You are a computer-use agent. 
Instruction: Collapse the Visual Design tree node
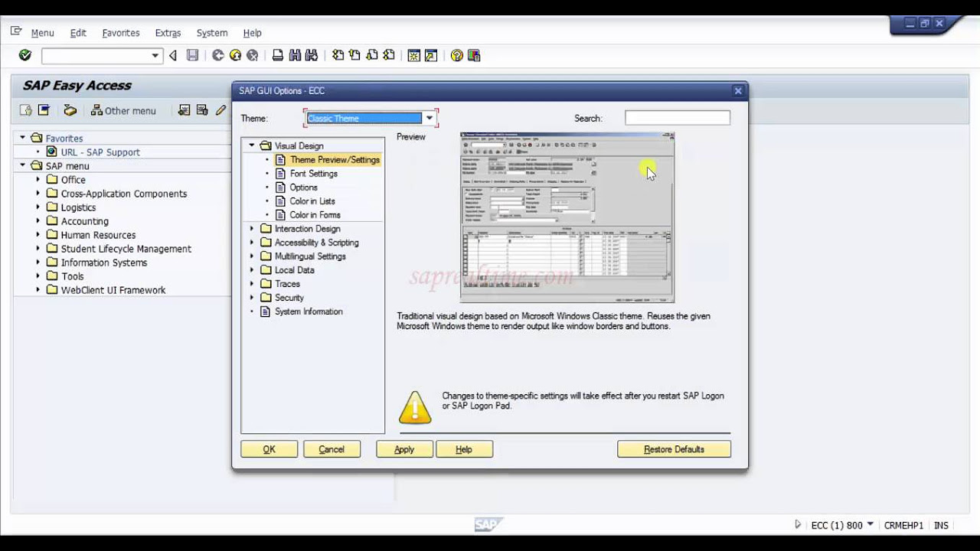pyautogui.click(x=251, y=145)
